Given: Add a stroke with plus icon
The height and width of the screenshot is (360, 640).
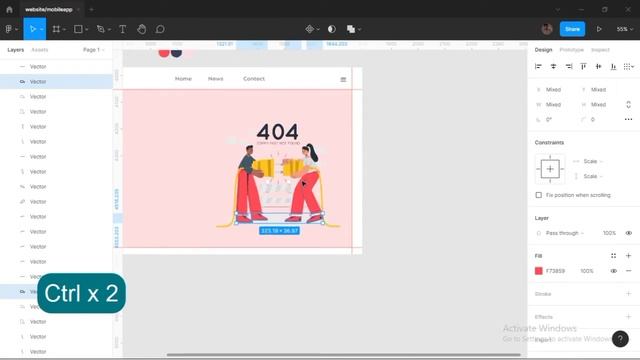Looking at the screenshot, I should [x=628, y=293].
